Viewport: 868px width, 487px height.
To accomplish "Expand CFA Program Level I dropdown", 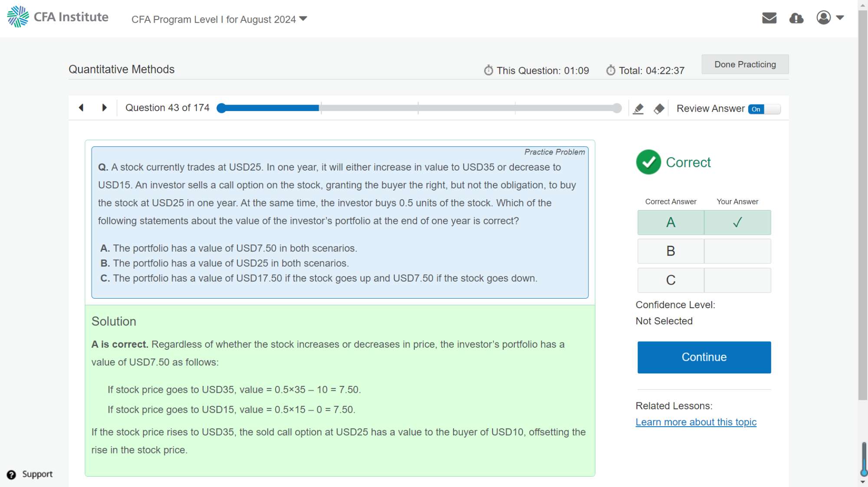I will point(219,20).
